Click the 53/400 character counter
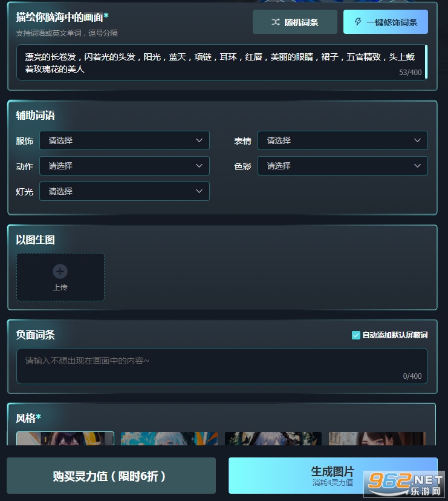Image resolution: width=448 pixels, height=501 pixels. (411, 73)
